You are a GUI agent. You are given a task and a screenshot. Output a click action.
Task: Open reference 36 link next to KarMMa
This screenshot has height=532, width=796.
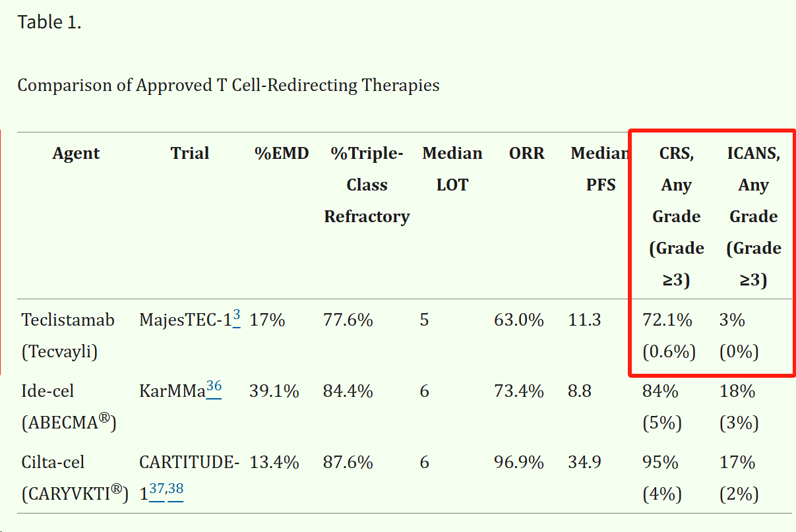point(214,388)
